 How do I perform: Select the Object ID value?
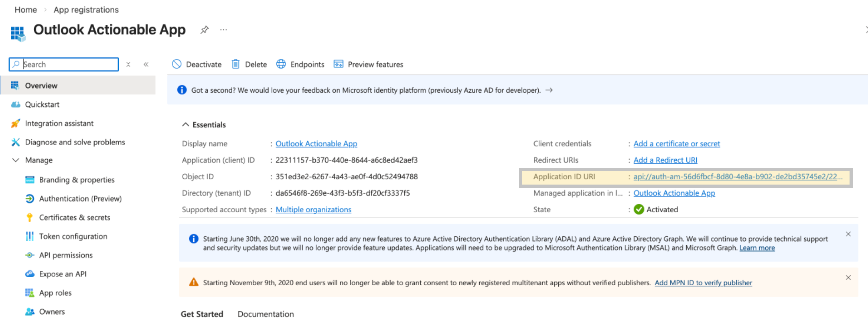(x=347, y=177)
